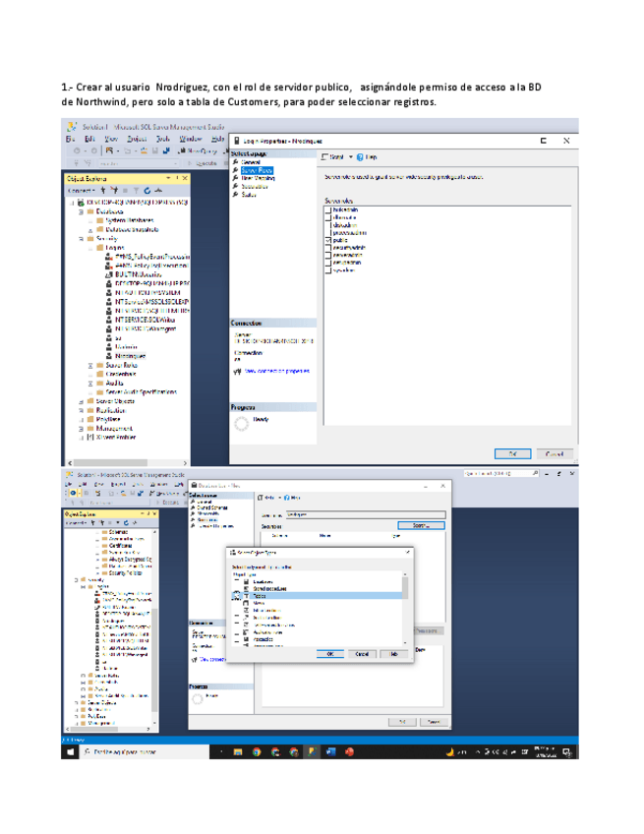
Task: Select the sa login in Object Explorer
Action: [117, 337]
